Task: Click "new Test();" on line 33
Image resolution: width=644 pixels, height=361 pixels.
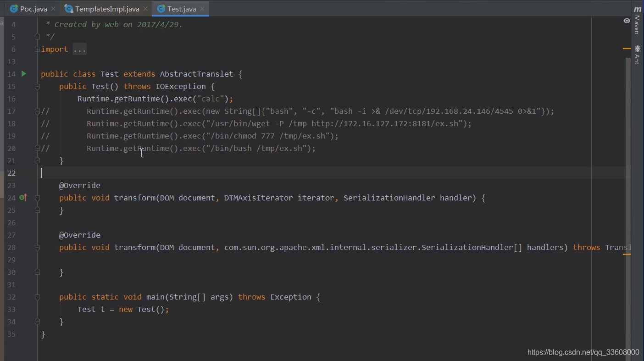Action: pyautogui.click(x=144, y=309)
